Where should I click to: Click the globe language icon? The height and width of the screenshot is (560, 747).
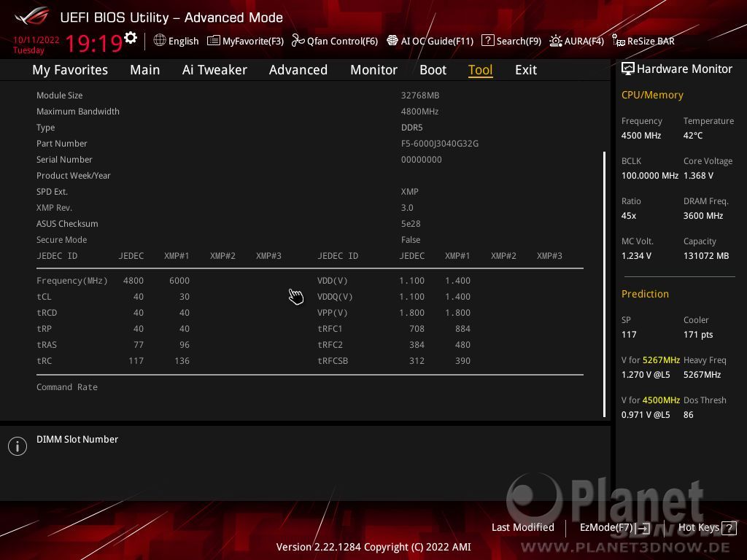click(x=160, y=41)
